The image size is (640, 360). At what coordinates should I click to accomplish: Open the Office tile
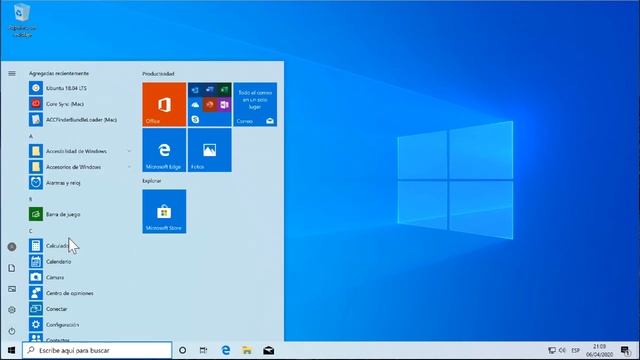pyautogui.click(x=164, y=104)
